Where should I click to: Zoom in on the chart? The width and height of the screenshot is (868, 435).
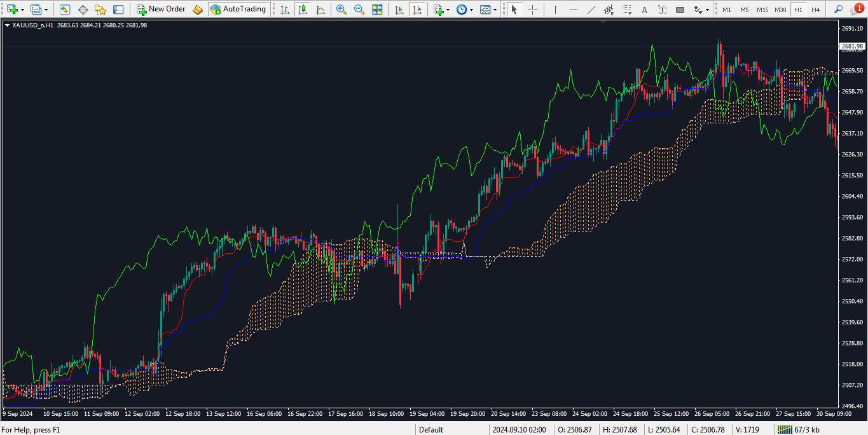point(341,10)
